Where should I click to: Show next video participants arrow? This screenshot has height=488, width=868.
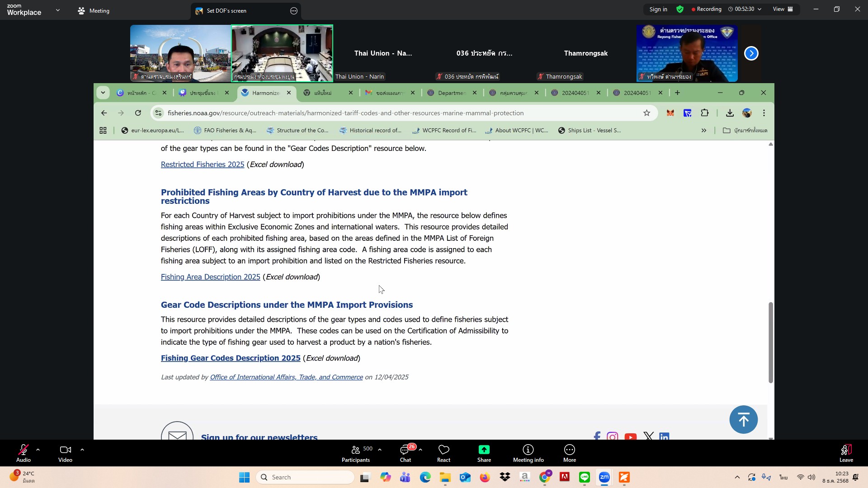pos(751,53)
